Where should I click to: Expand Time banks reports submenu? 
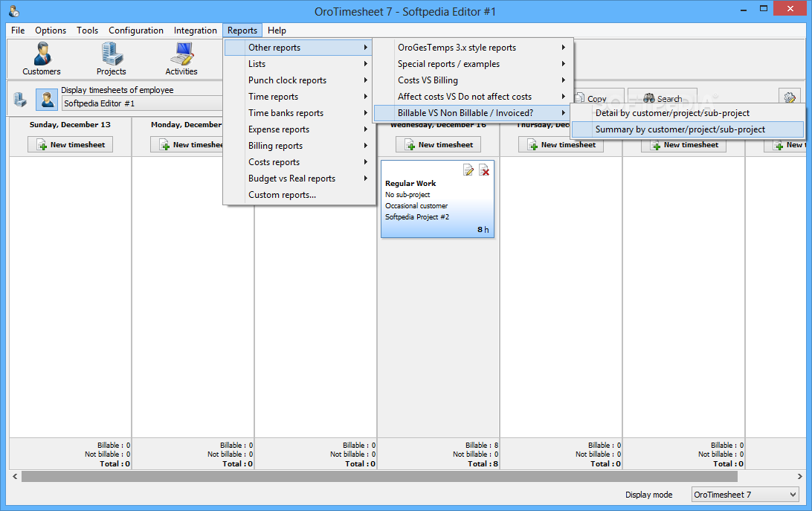click(x=300, y=113)
